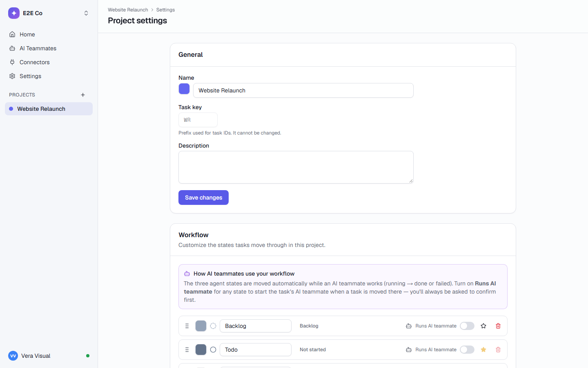Click the dashed circle icon for Backlog
This screenshot has height=368, width=588.
coord(213,326)
